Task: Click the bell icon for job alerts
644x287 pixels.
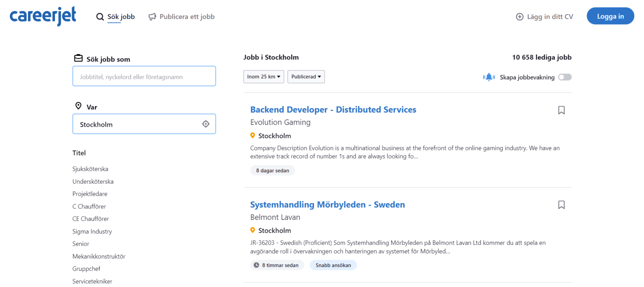Action: [x=489, y=77]
